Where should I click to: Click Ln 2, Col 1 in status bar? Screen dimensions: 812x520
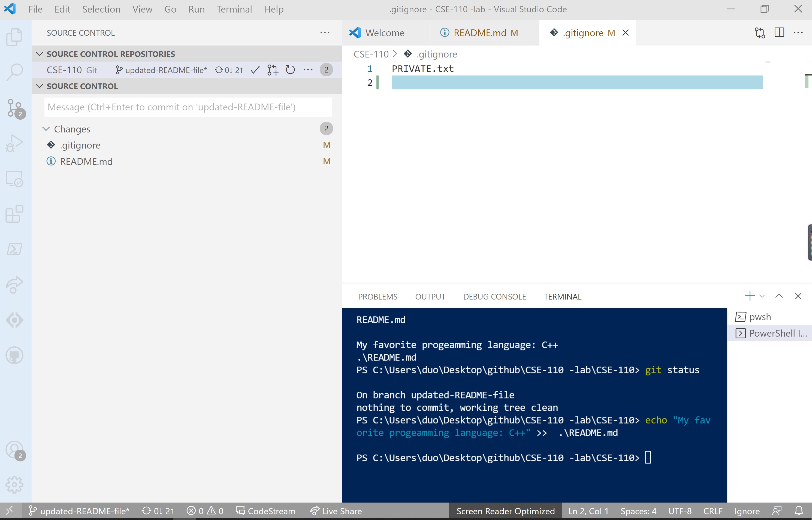[x=588, y=511]
